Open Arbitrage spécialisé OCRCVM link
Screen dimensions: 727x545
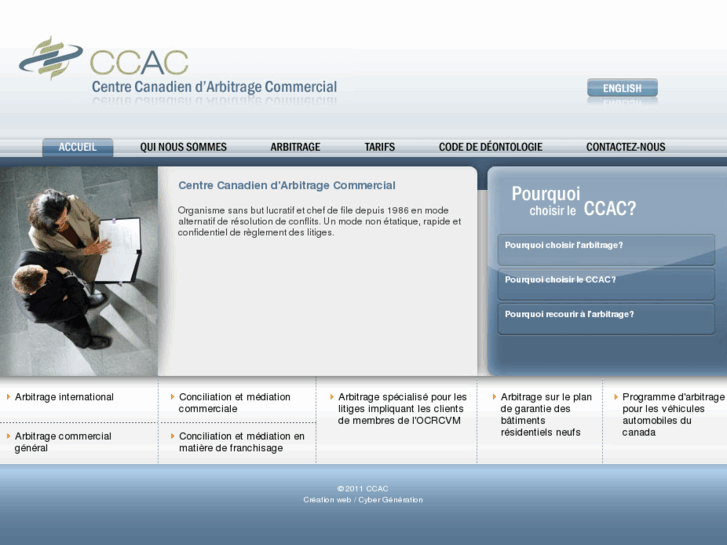point(402,409)
